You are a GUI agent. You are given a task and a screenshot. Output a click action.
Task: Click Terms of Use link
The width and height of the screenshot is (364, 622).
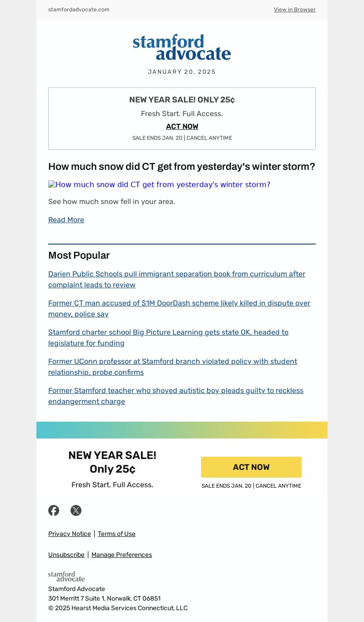116,534
